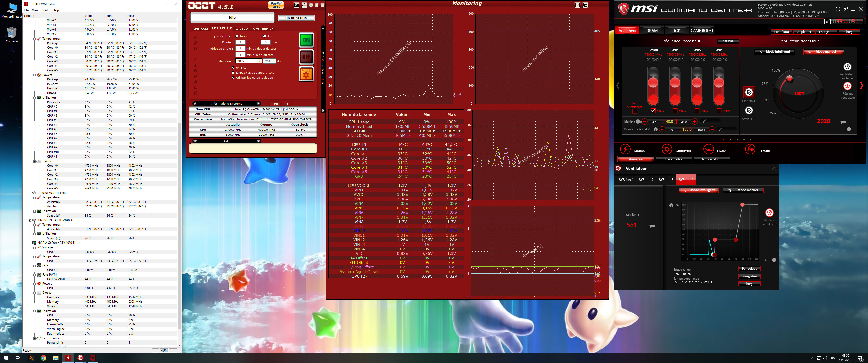Click Enregistrer in the Ventilateur window
This screenshot has height=363, width=868.
pyautogui.click(x=749, y=277)
